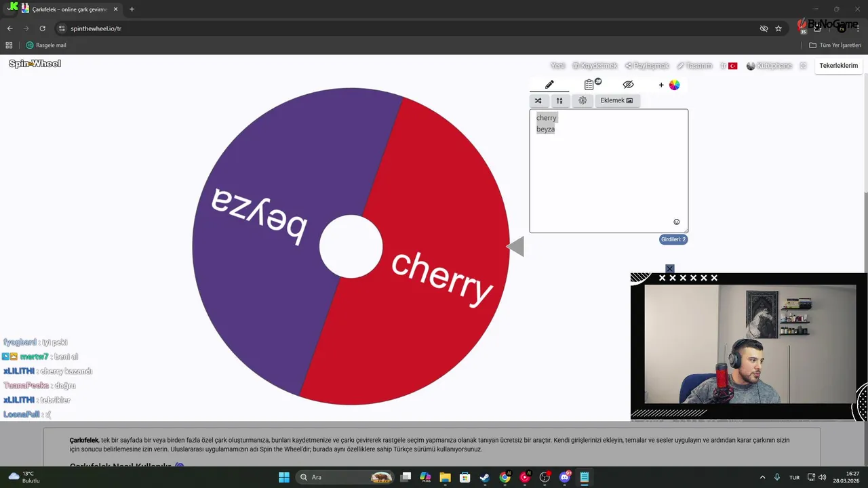The height and width of the screenshot is (488, 868).
Task: Open the Tasarım design menu
Action: [694, 66]
